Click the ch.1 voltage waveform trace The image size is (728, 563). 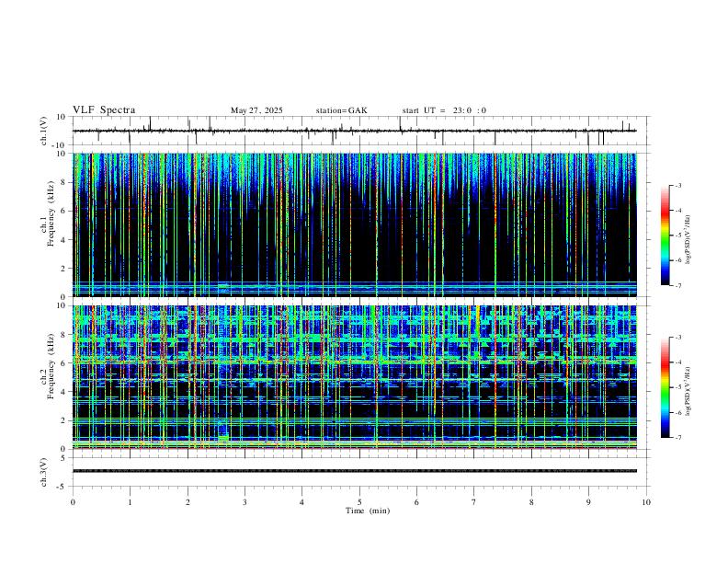coord(354,131)
